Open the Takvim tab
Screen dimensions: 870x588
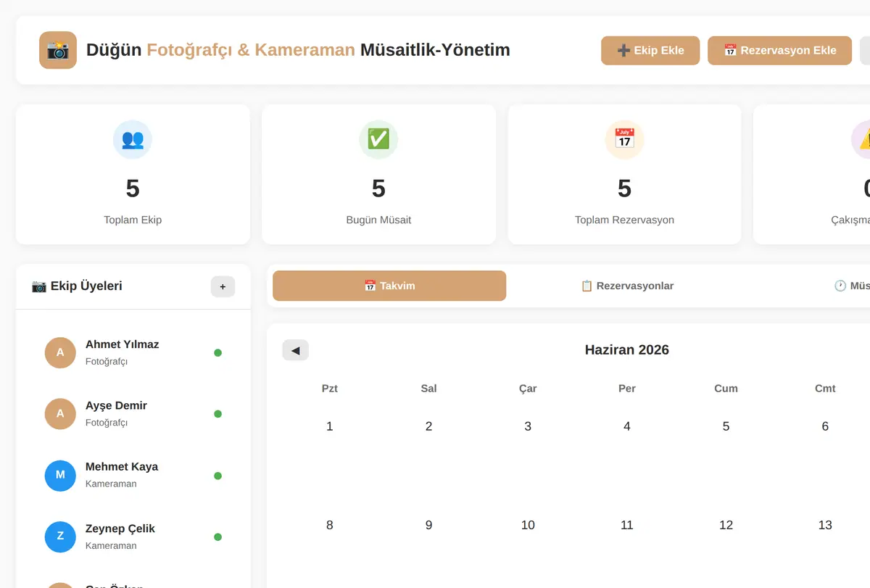389,286
